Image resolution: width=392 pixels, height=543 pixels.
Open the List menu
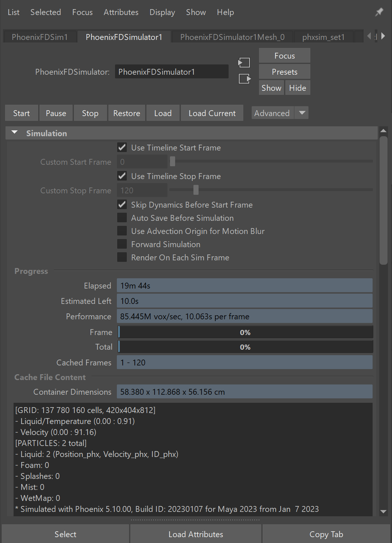point(14,12)
